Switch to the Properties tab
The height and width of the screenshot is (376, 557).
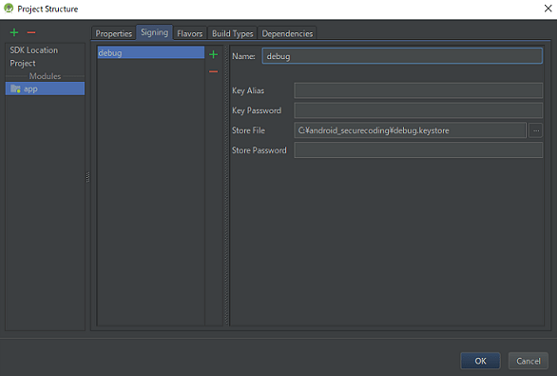pyautogui.click(x=113, y=33)
